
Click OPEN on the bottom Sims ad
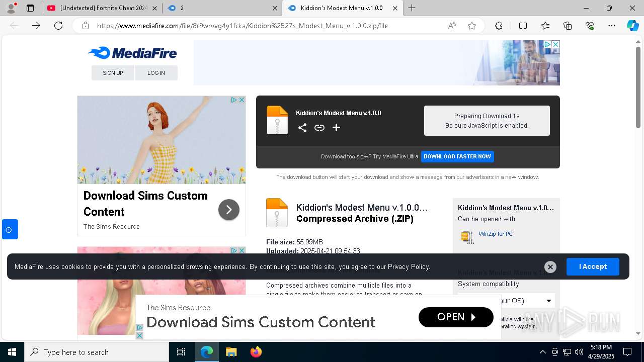click(x=456, y=317)
